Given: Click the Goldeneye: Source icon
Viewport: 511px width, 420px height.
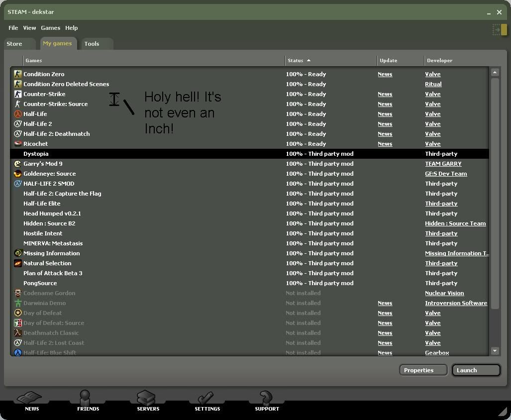Looking at the screenshot, I should [x=17, y=174].
